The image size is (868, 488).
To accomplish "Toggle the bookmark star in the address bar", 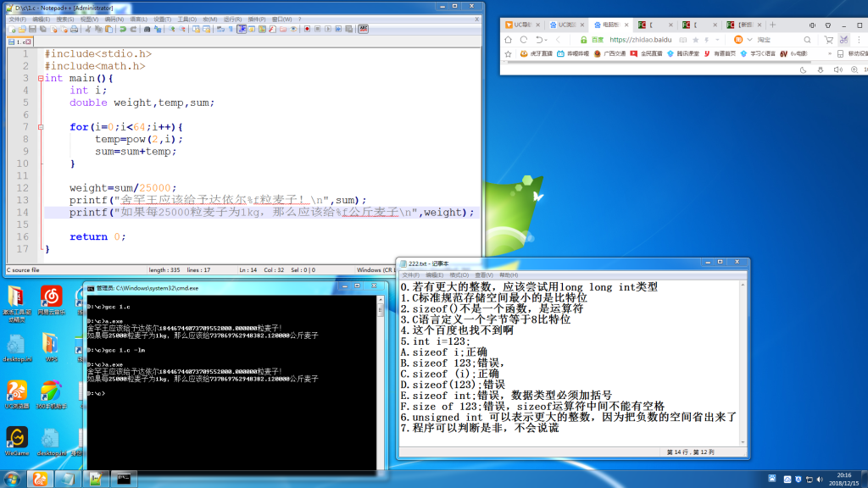I will pos(696,40).
